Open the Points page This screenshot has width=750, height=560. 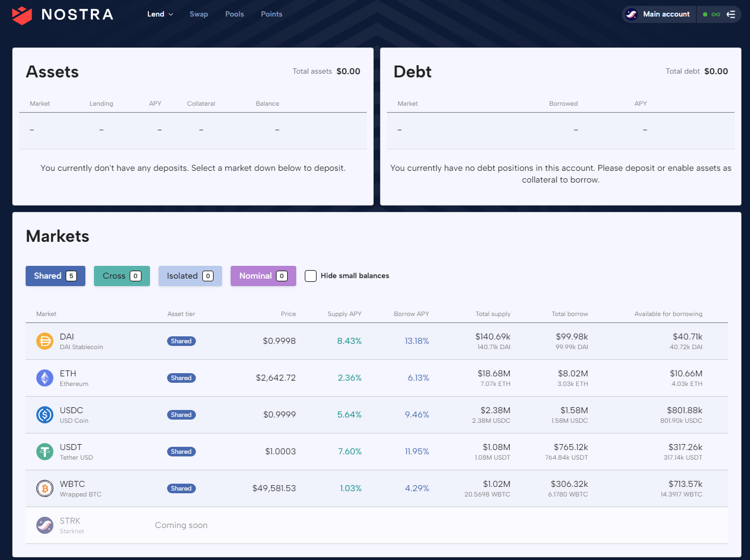click(x=271, y=14)
